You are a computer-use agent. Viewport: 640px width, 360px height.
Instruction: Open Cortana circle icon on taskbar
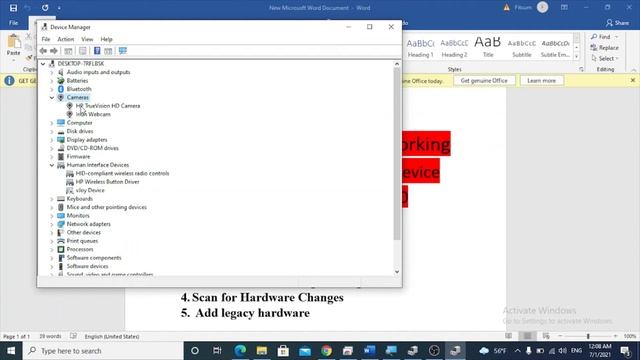pyautogui.click(x=195, y=351)
